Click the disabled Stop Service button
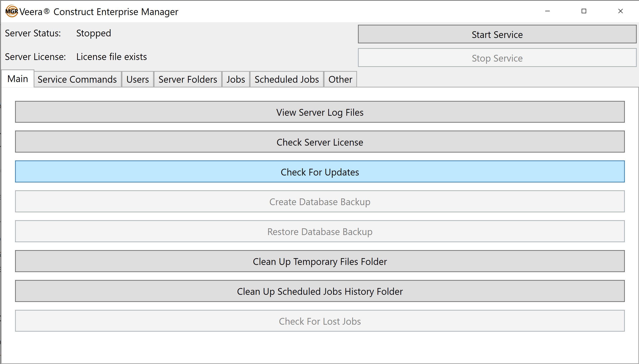The width and height of the screenshot is (639, 364). pyautogui.click(x=497, y=58)
